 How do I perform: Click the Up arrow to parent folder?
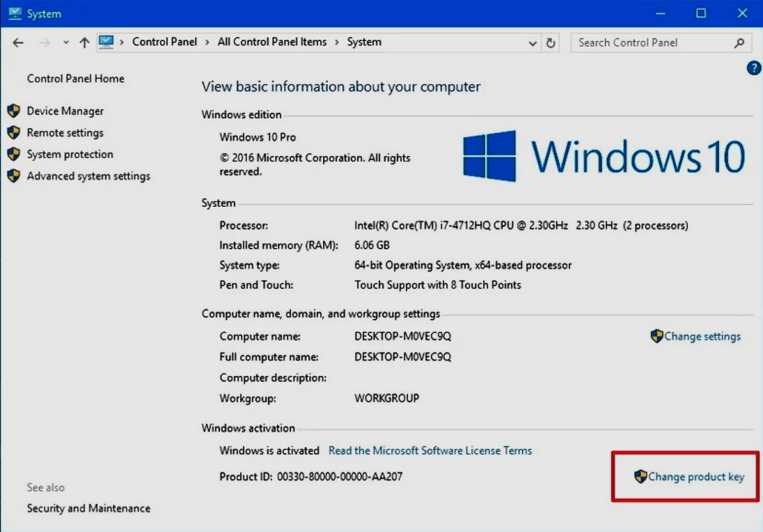(x=84, y=42)
